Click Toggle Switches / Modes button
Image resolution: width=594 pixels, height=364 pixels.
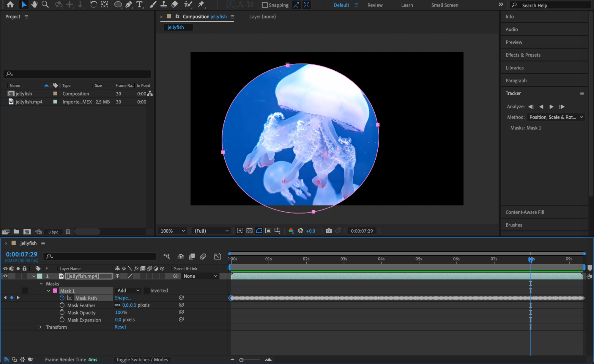tap(142, 360)
